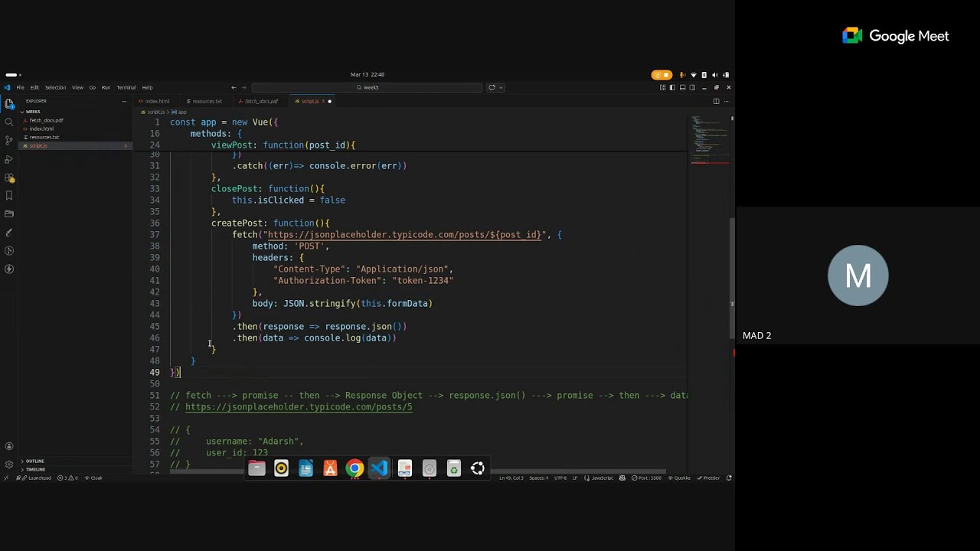Open the File menu
This screenshot has height=551, width=980.
(x=20, y=87)
